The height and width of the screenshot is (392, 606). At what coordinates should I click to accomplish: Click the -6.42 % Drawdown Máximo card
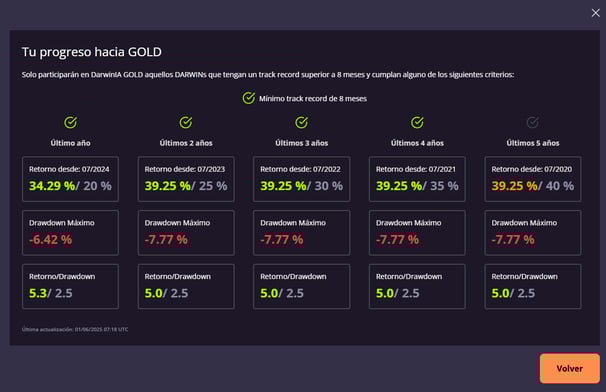click(x=70, y=233)
